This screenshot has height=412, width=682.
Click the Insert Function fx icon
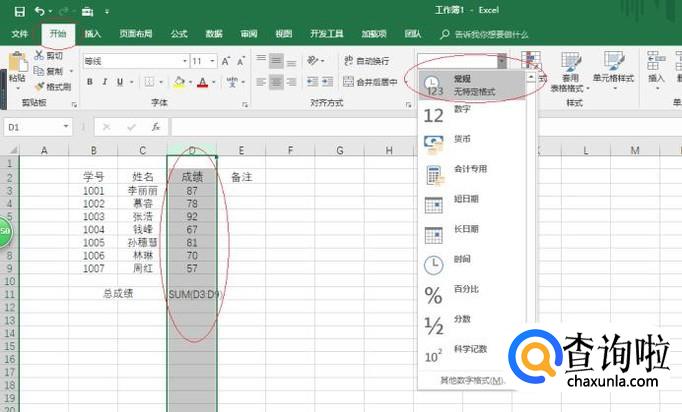[156, 127]
